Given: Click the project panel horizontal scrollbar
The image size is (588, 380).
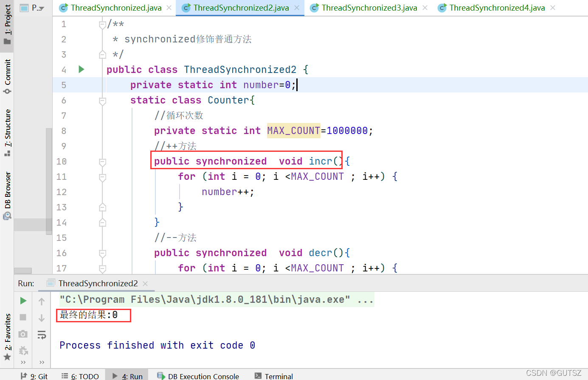Looking at the screenshot, I should pyautogui.click(x=23, y=271).
